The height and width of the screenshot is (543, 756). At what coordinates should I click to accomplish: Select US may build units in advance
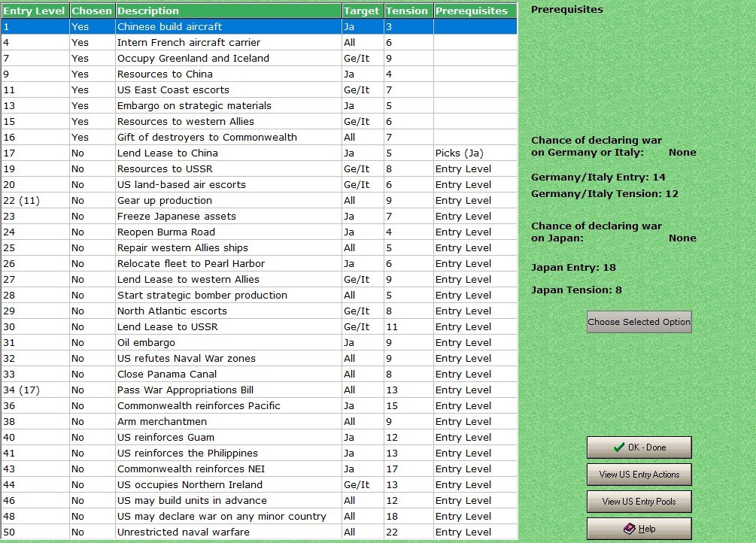pos(260,501)
